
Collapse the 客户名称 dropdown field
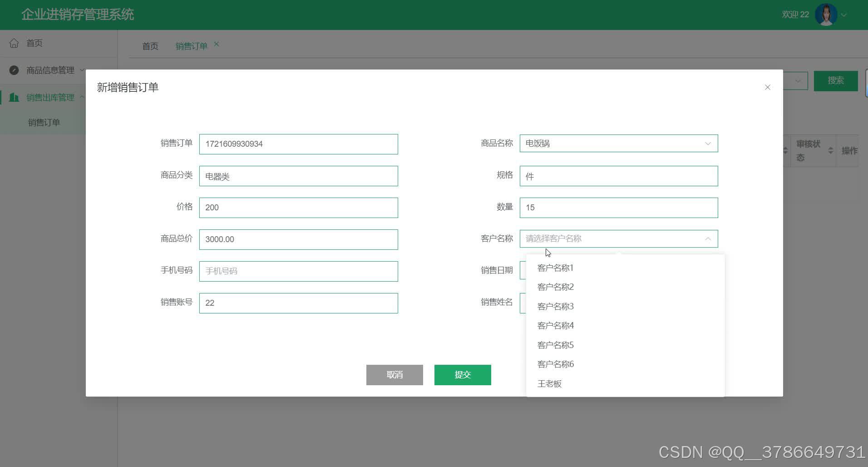[619, 239]
